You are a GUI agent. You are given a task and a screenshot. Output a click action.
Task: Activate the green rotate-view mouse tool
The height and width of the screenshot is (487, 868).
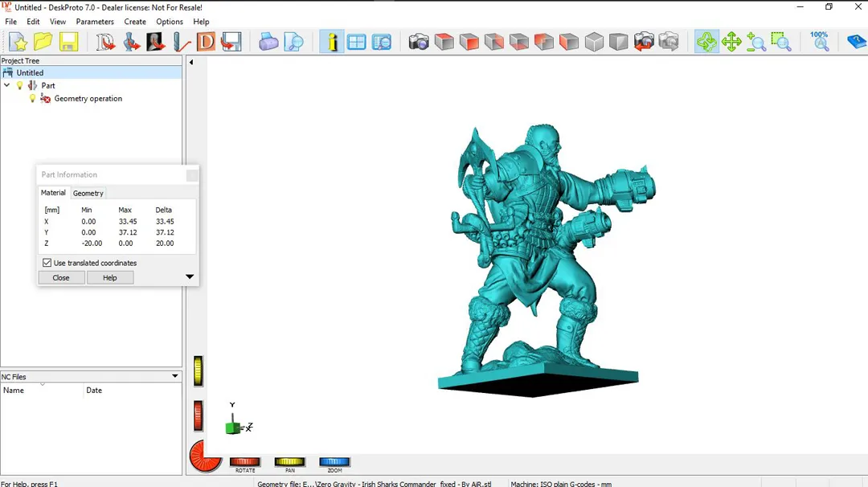[707, 42]
